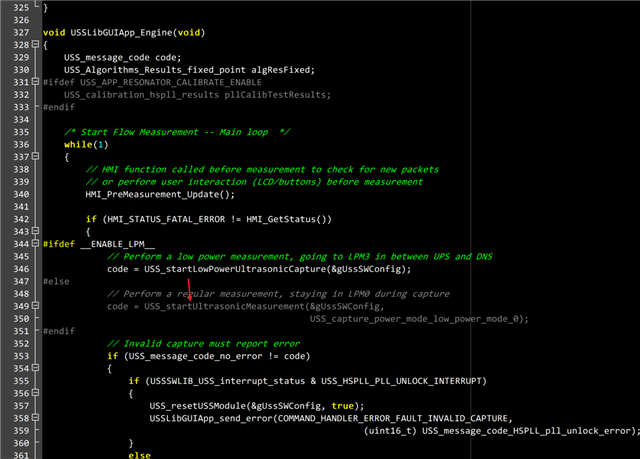Collapse the fold marker at line 328
The image size is (640, 459).
36,44
